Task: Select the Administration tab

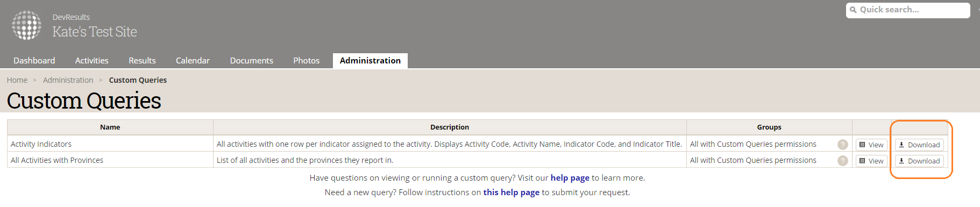Action: pos(370,61)
